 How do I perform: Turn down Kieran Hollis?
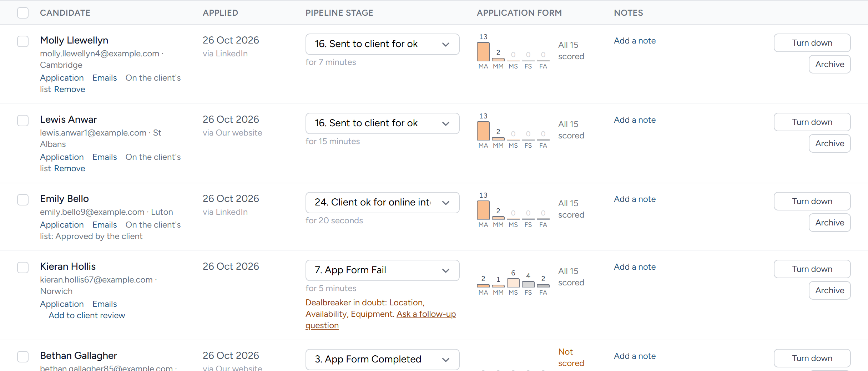(x=812, y=269)
